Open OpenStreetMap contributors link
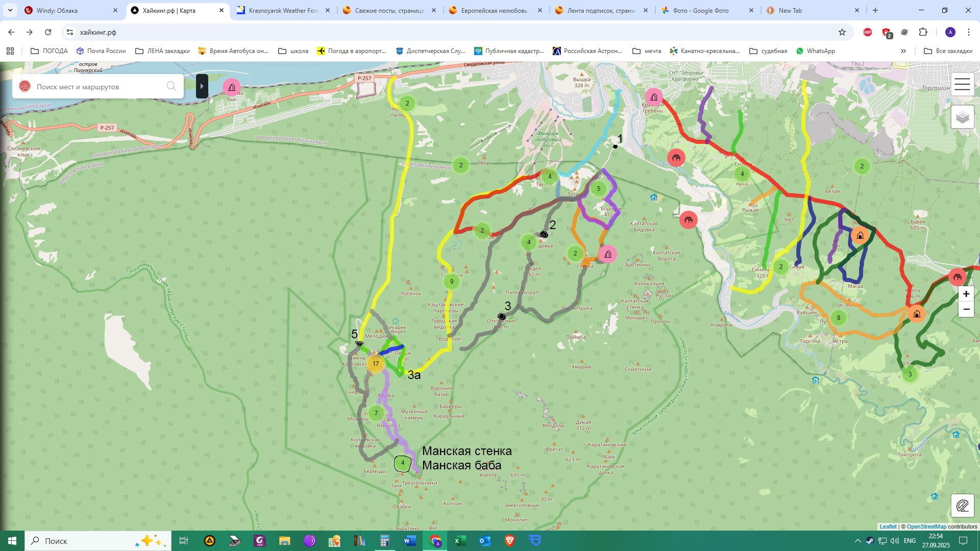The image size is (980, 551). 926,527
